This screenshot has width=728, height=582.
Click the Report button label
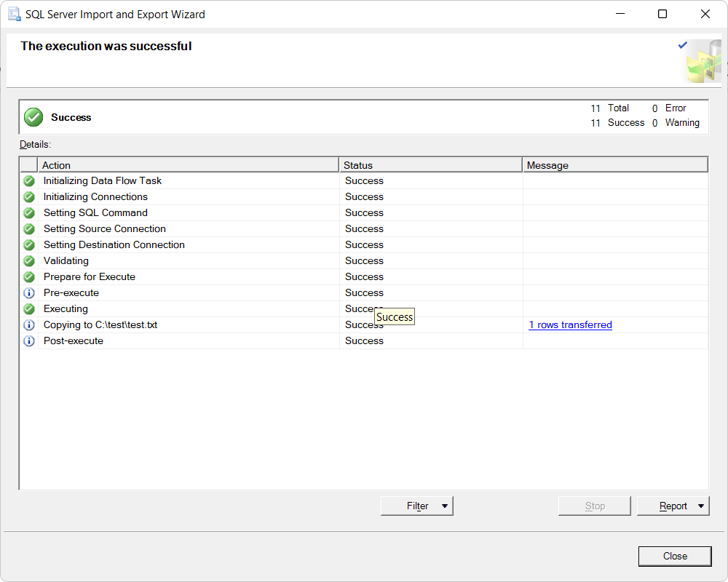click(673, 506)
